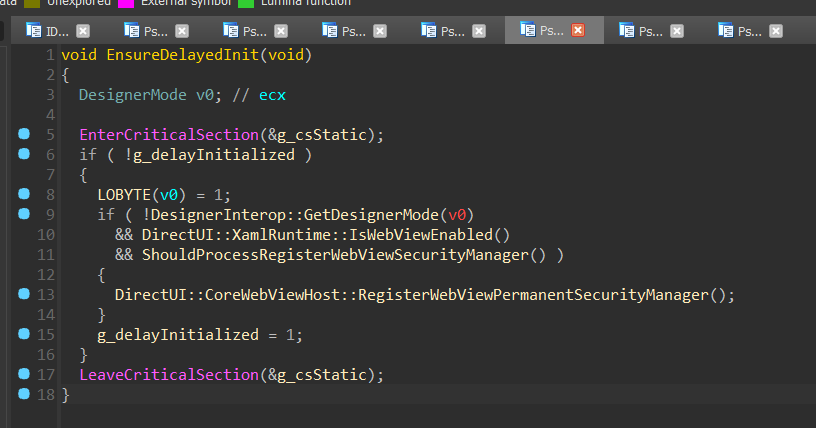Close the active tab with red X
Screen dimensions: 816x428
tap(578, 30)
